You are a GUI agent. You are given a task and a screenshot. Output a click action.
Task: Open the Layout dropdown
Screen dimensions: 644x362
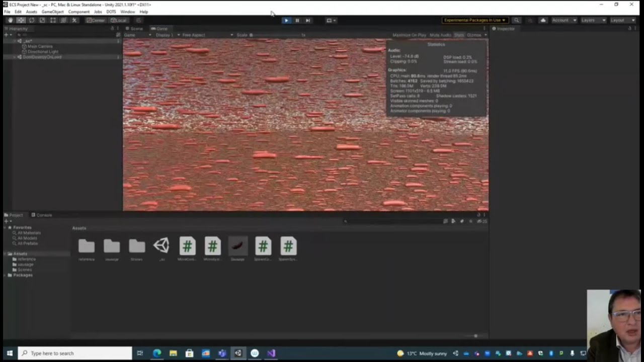coord(622,20)
